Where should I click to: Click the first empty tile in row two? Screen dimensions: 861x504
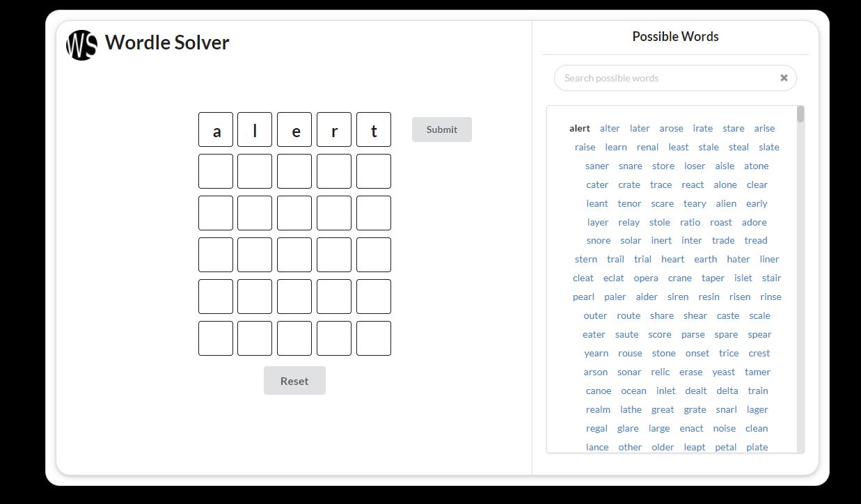(215, 171)
